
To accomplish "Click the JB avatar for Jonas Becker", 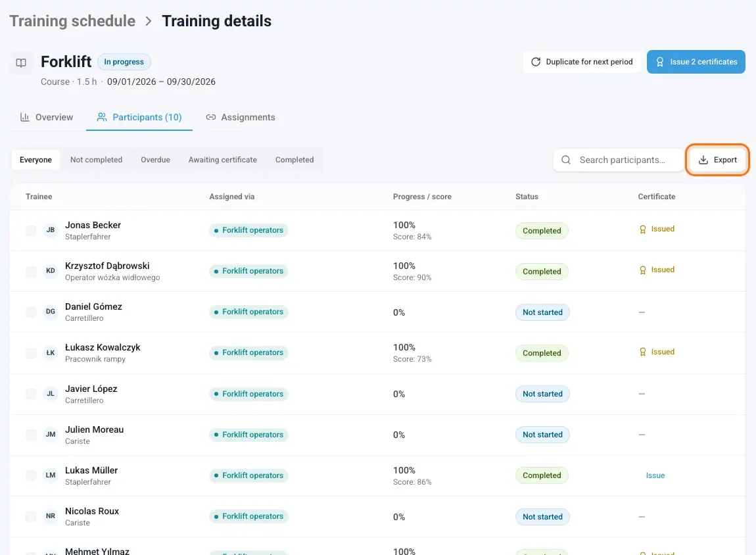I will click(x=51, y=230).
